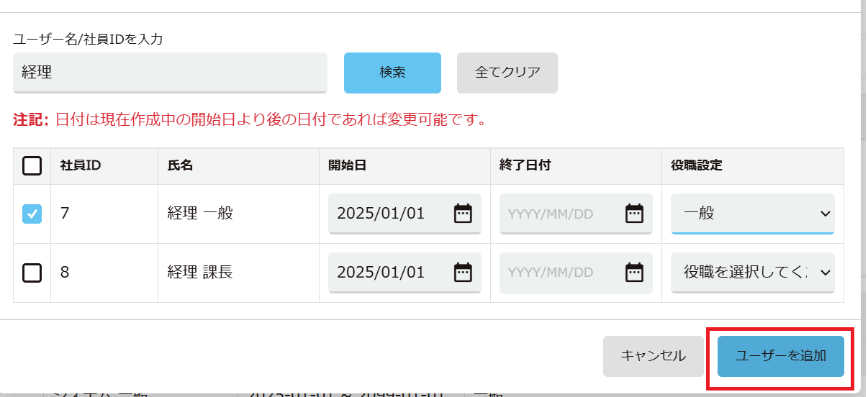Open start date calendar for 経理 課長
Viewport: 868px width, 397px height.
tap(463, 273)
